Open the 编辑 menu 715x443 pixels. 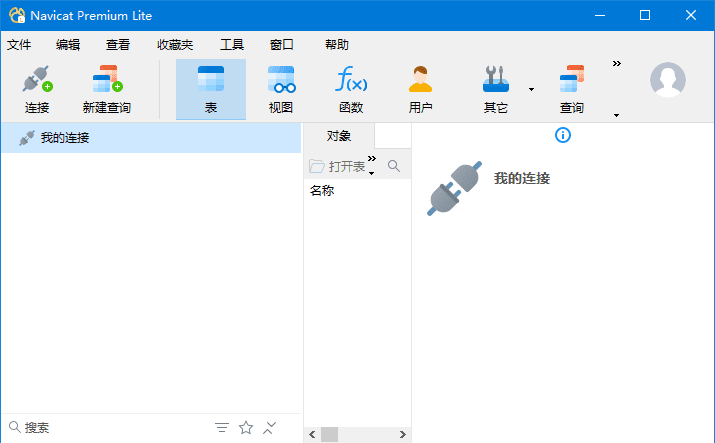click(x=68, y=45)
